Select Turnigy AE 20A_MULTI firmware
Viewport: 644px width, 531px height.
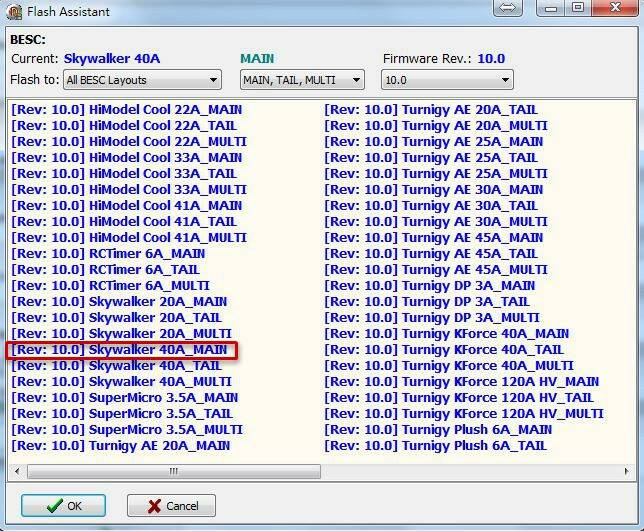[436, 126]
